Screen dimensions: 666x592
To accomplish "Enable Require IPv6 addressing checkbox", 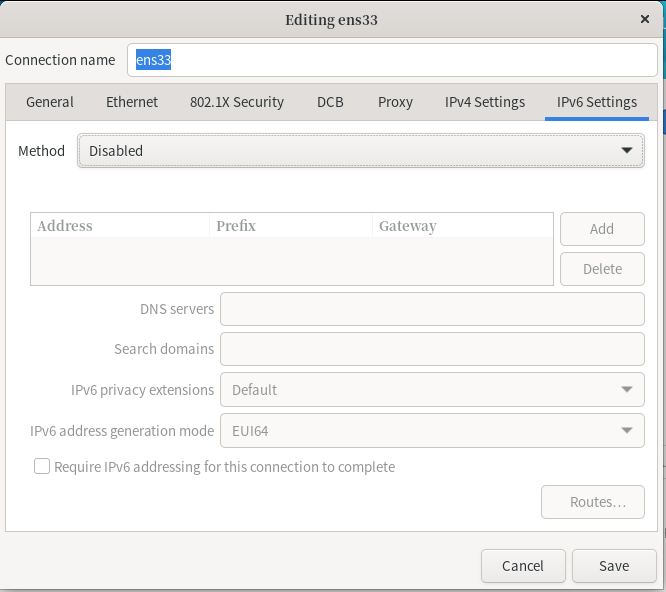I will (42, 467).
